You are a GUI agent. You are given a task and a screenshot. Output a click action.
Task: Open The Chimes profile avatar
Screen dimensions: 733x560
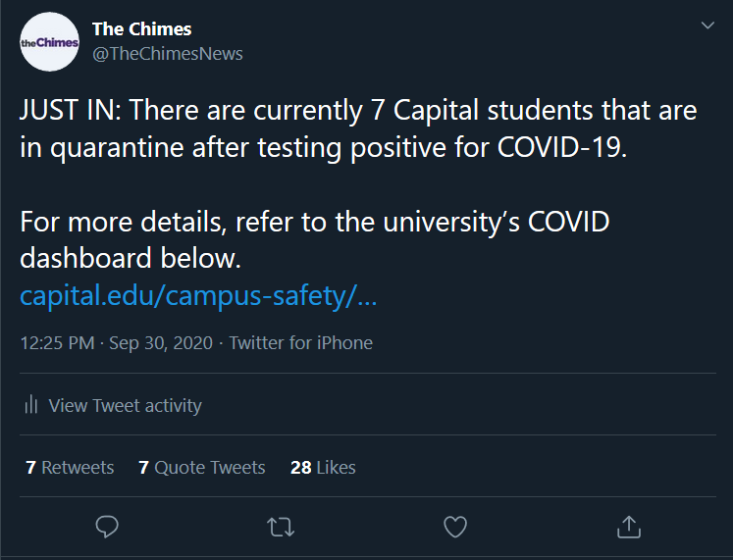click(49, 42)
